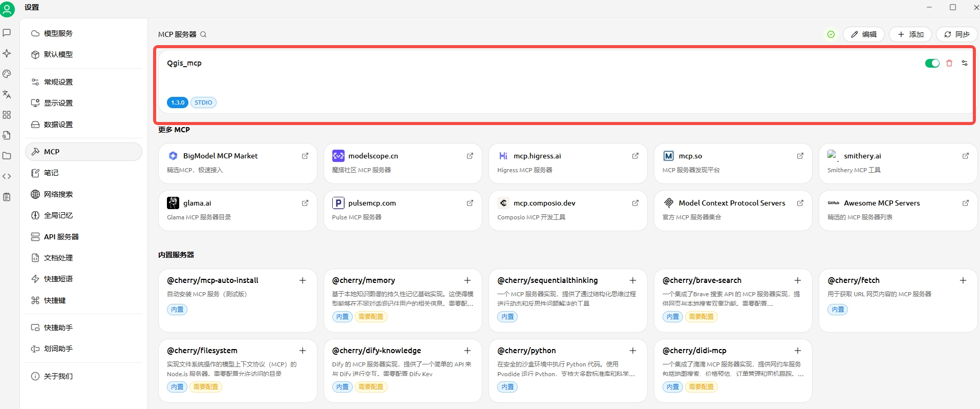Open 全局记忆 settings section
Screen dimensions: 980x409
83,215
